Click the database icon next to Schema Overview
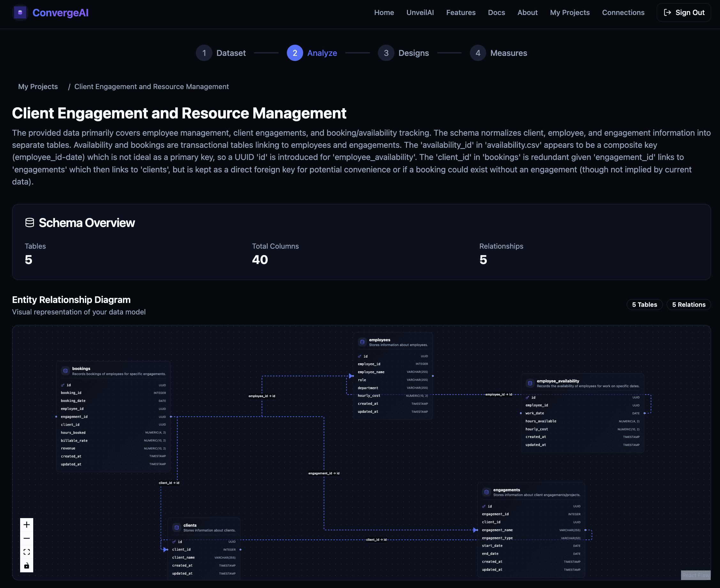 pos(29,222)
